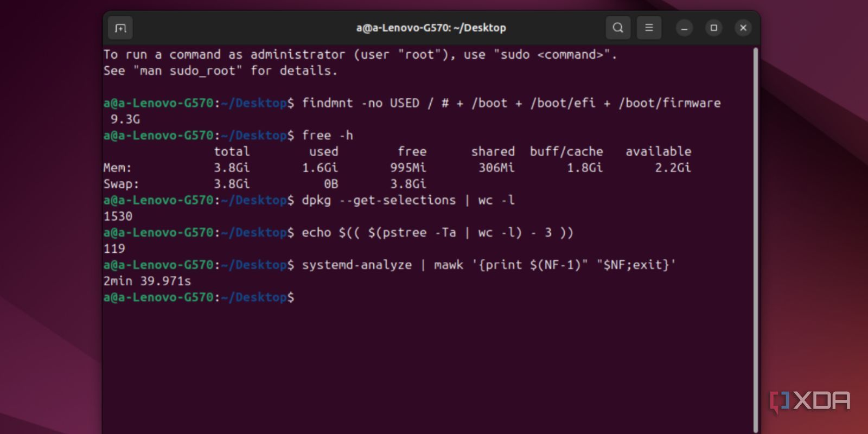This screenshot has width=868, height=434.
Task: Click the '0B' swap used value
Action: click(x=331, y=184)
